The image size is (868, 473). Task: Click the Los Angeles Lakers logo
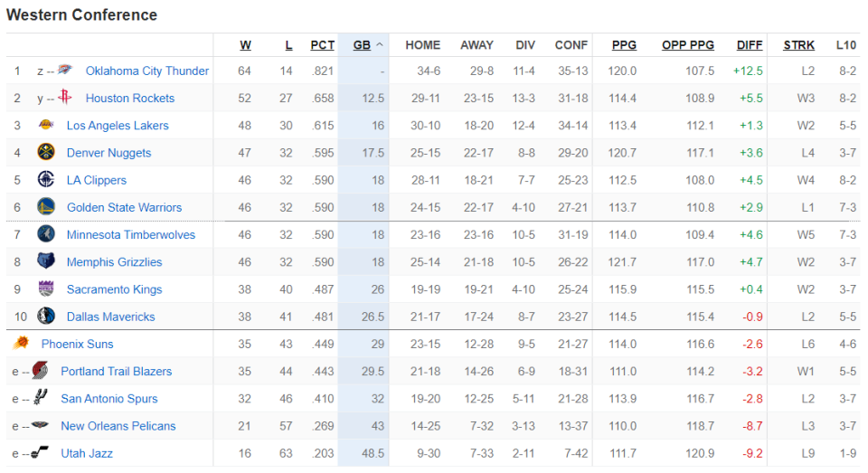tap(46, 125)
